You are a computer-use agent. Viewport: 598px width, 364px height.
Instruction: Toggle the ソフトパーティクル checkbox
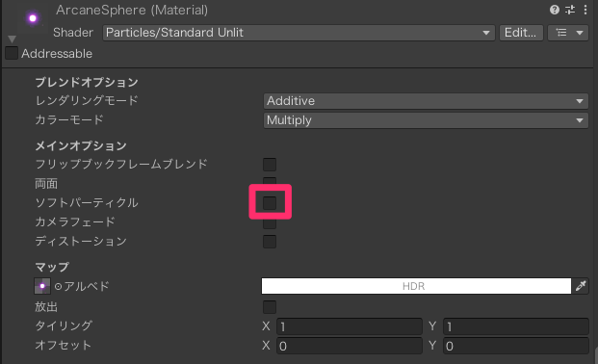(x=270, y=202)
